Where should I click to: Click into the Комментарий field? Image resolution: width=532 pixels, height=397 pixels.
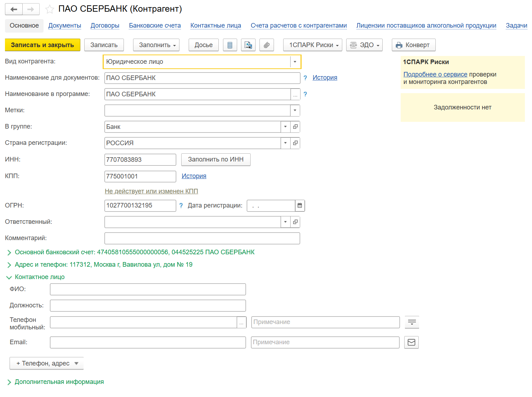[202, 238]
